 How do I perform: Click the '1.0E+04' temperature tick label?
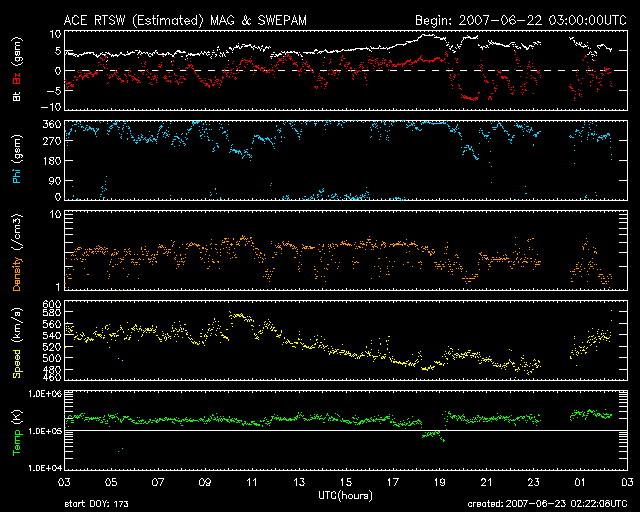click(x=45, y=468)
